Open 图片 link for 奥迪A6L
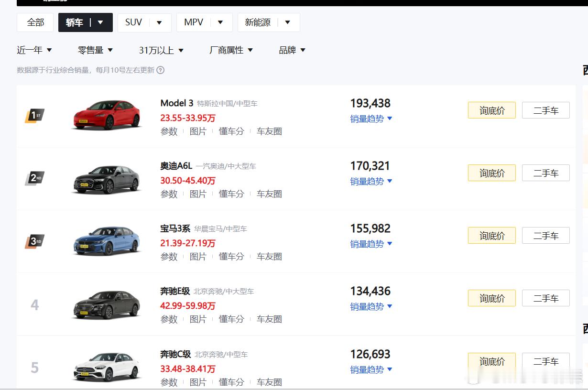 point(198,194)
